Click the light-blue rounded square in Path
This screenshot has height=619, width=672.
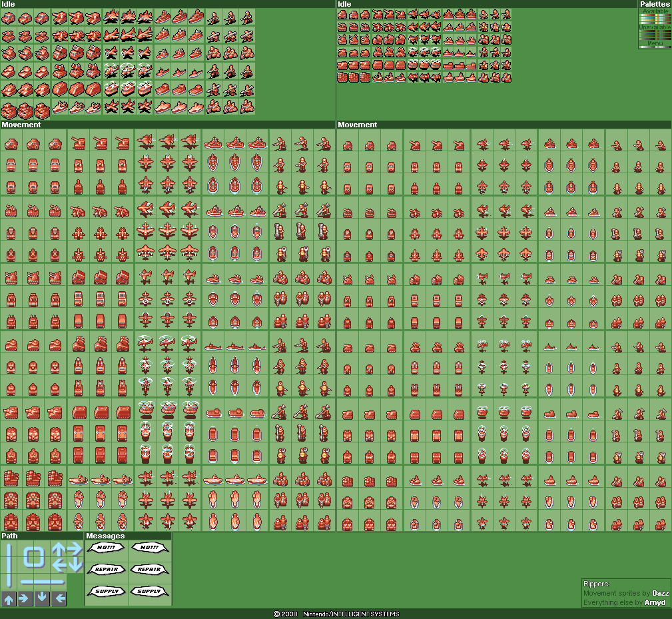[34, 557]
